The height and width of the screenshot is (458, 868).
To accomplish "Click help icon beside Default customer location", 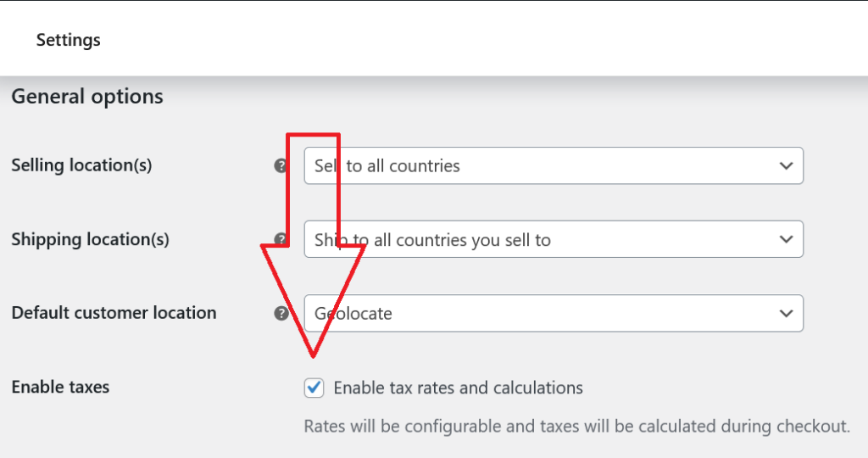I will tap(281, 314).
